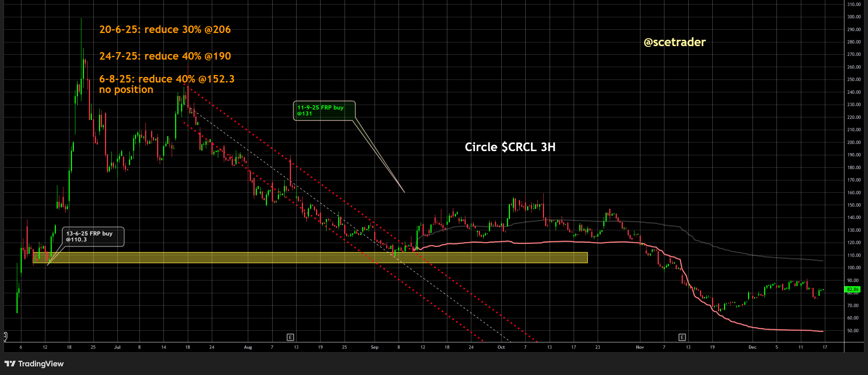Click the 'Dec' label on the time axis
Screen dimensions: 868x375
(753, 347)
